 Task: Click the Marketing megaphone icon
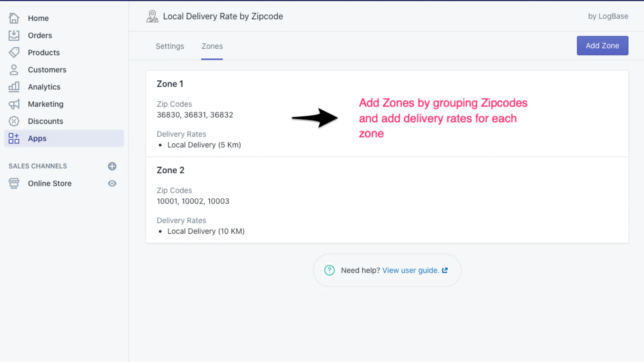coord(14,104)
